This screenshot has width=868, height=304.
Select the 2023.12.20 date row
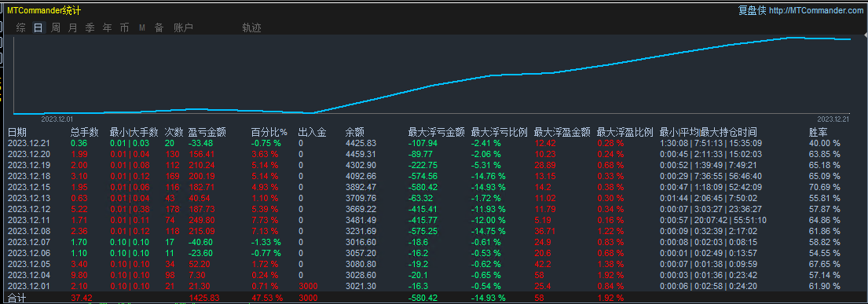coord(29,154)
